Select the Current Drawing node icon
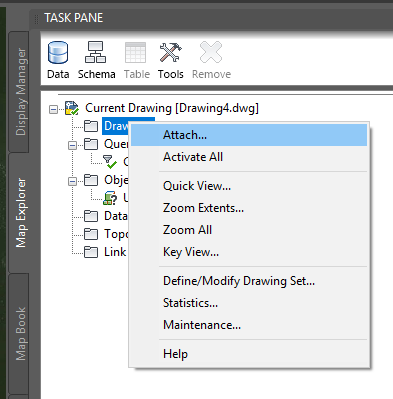 tap(72, 108)
